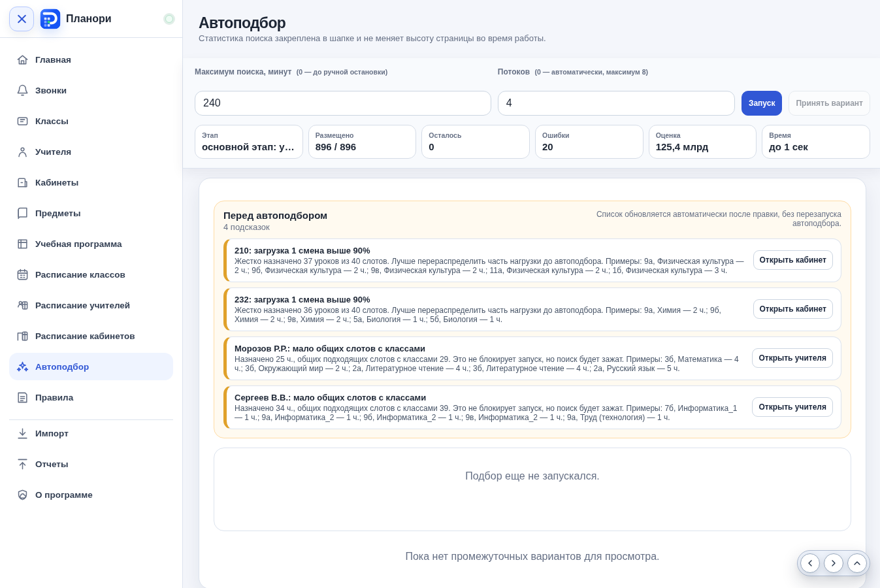Screen dimensions: 880x588
Task: Click the icon beside Расписание учителей
Action: click(22, 305)
